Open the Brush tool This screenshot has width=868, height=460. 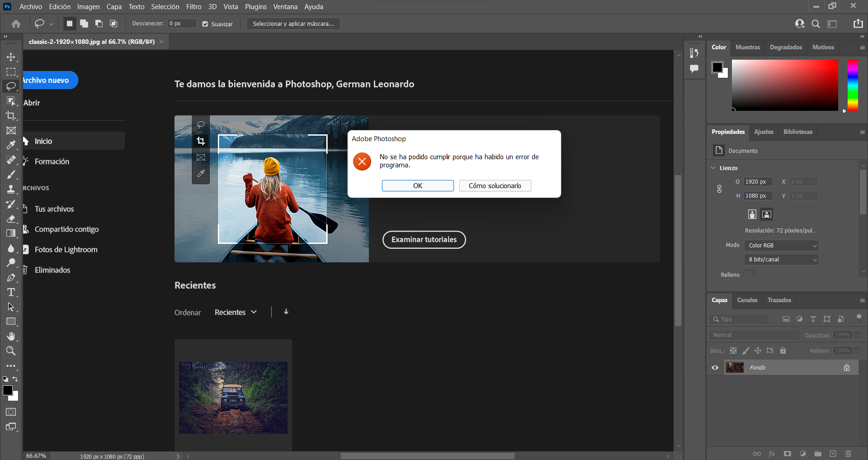click(x=11, y=174)
